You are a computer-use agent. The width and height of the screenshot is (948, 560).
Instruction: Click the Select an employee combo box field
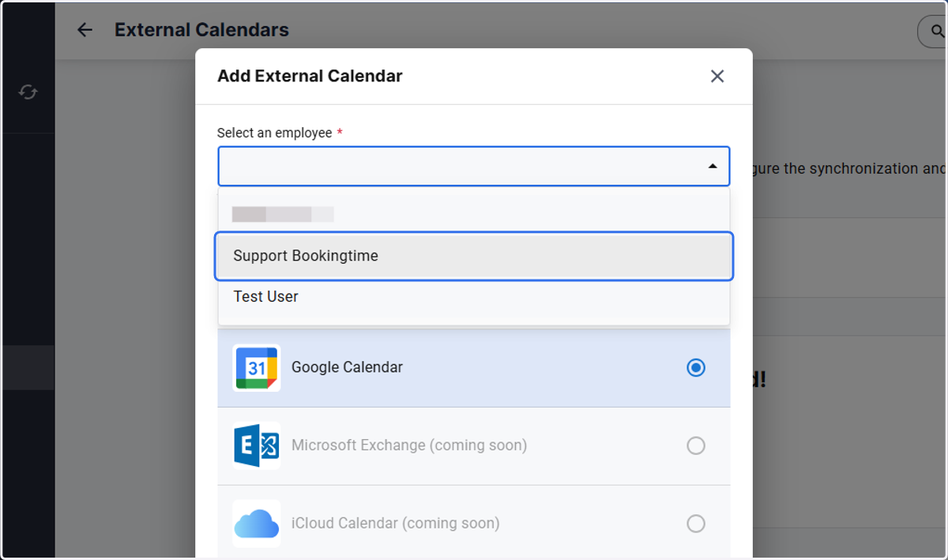click(474, 166)
